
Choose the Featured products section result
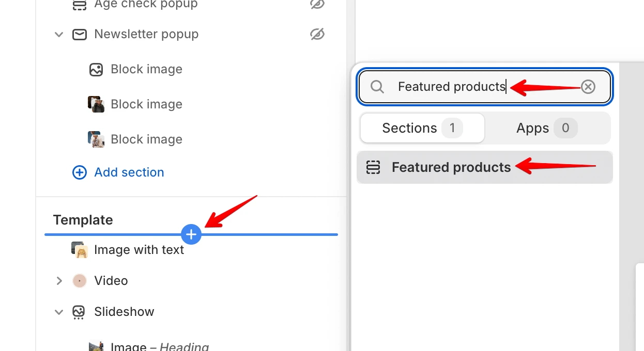click(x=485, y=167)
